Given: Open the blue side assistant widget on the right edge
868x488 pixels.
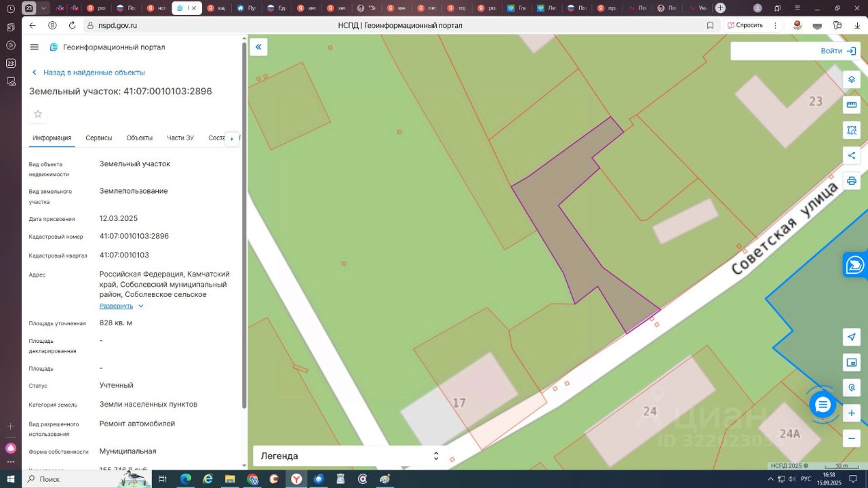Looking at the screenshot, I should coord(856,265).
